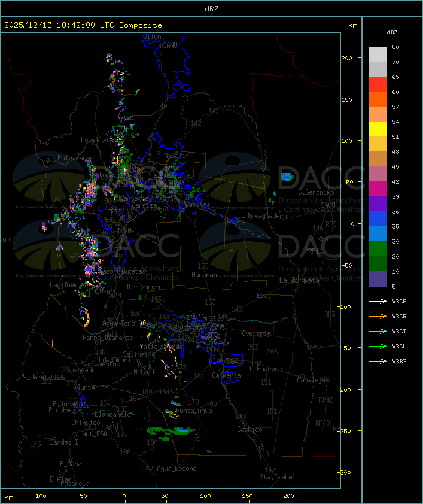Click the Punta_Agua map label
The width and height of the screenshot is (423, 504).
coord(194,411)
